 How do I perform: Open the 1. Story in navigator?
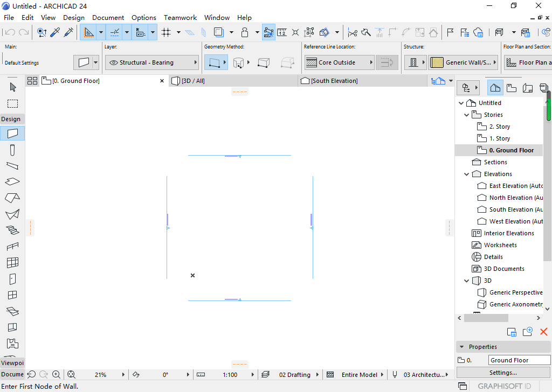click(499, 138)
